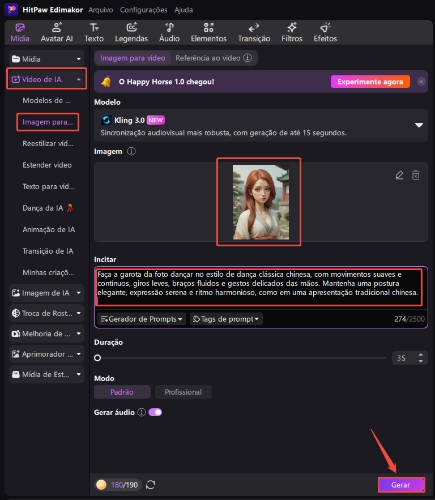Image resolution: width=435 pixels, height=500 pixels.
Task: Decrease duration with the stepper down arrow
Action: 421,361
